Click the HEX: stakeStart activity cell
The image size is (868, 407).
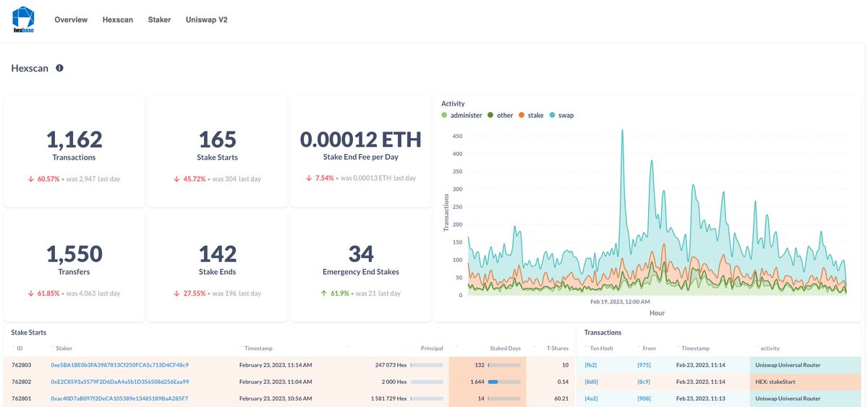click(806, 382)
